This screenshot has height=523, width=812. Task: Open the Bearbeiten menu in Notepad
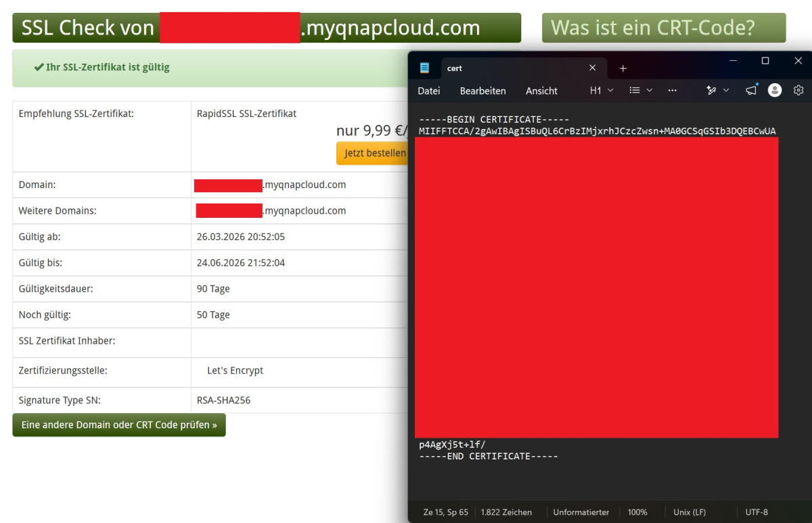point(483,91)
